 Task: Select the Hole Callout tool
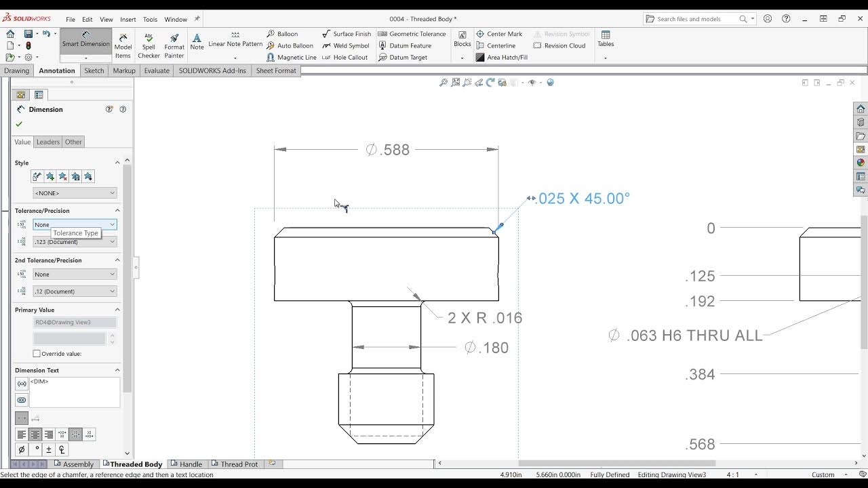coord(344,58)
